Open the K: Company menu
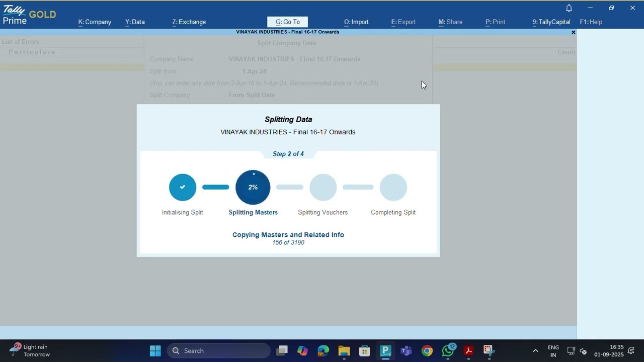 (95, 22)
